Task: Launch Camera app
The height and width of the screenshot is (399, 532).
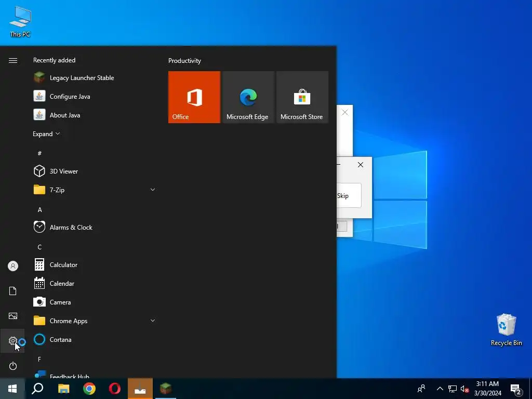Action: [95, 302]
